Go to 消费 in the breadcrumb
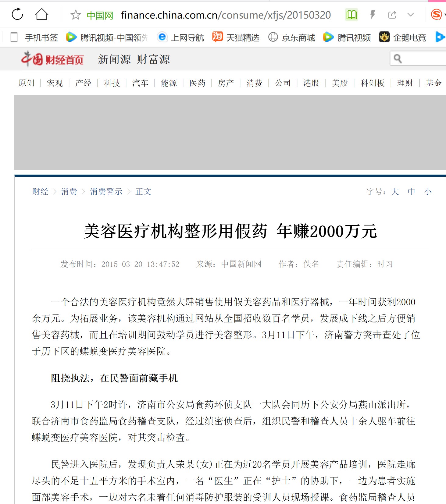446x504 pixels. [x=69, y=192]
